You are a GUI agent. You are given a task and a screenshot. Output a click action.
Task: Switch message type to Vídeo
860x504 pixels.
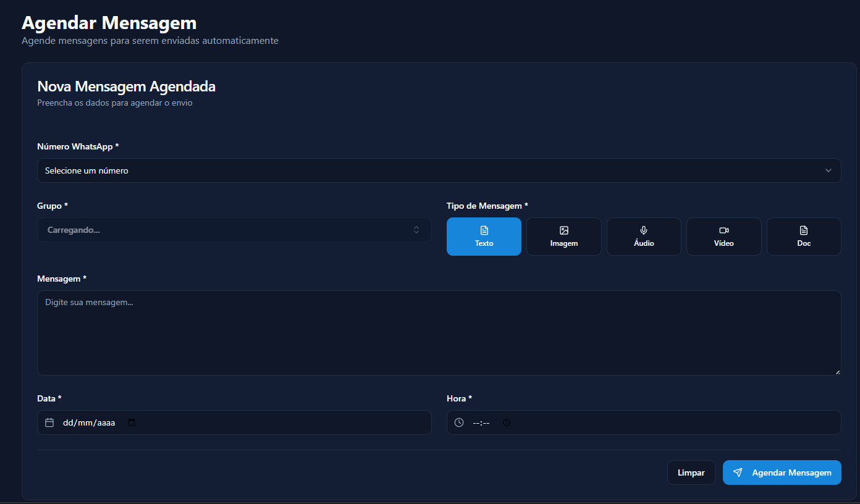click(723, 237)
